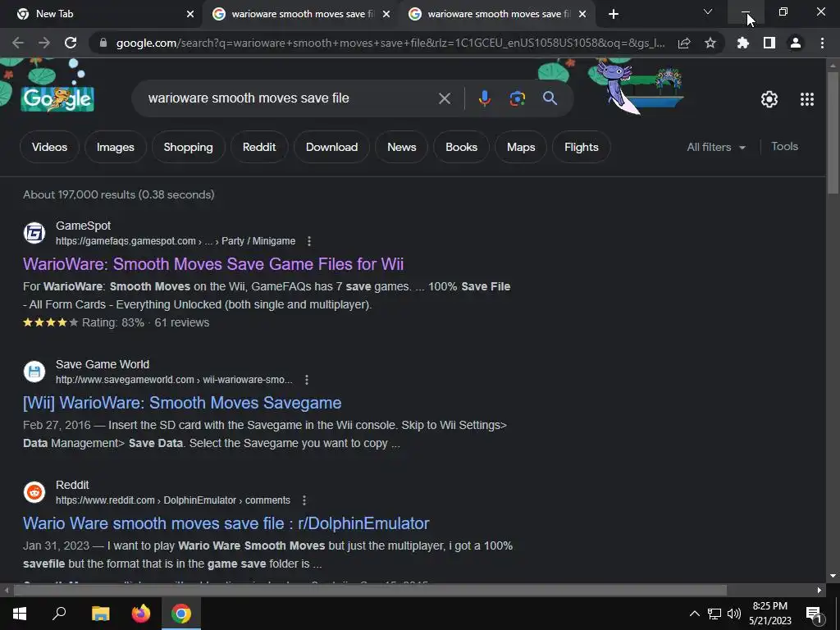Viewport: 840px width, 630px height.
Task: Click the Chrome taskbar icon
Action: pos(181,614)
